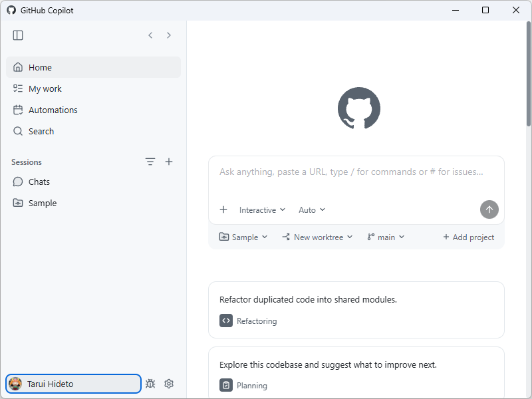
Task: Add attachment with plus in prompt box
Action: 223,209
